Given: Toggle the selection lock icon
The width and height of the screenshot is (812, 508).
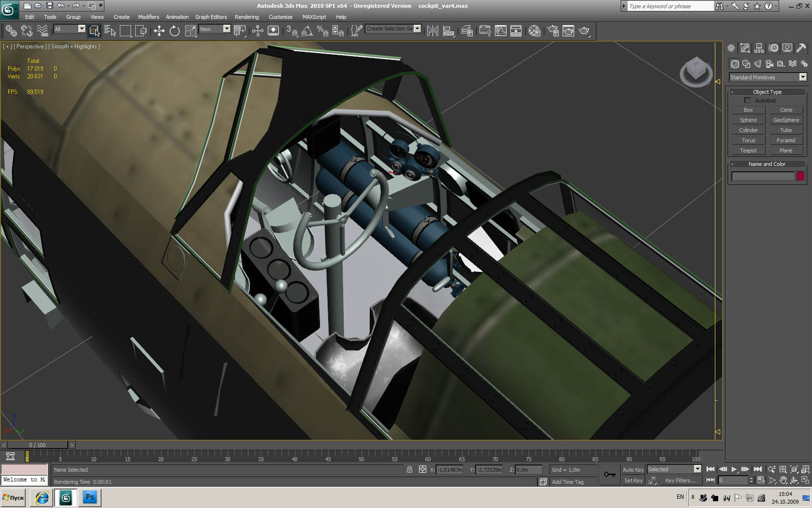Looking at the screenshot, I should (409, 469).
